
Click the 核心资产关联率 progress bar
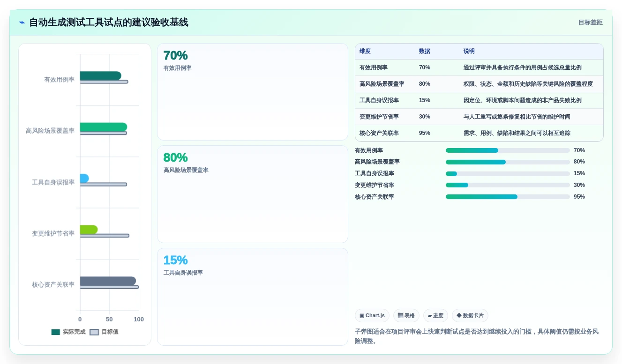(x=508, y=197)
